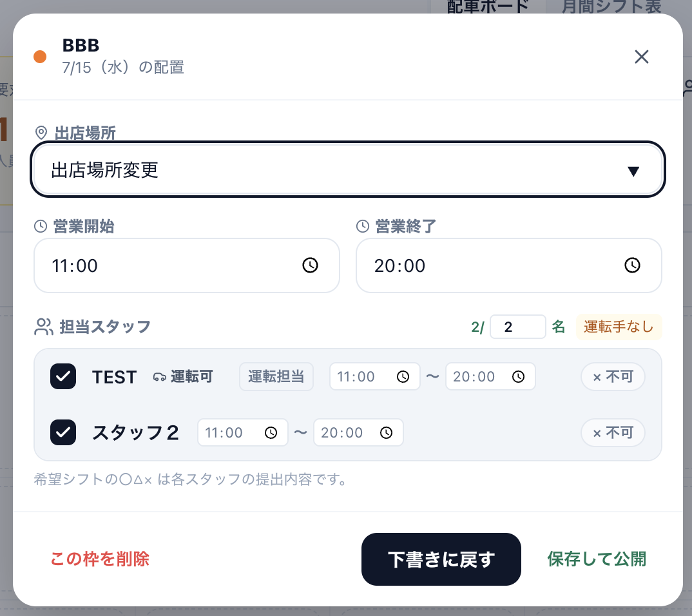The image size is (692, 616).
Task: Click clock icon in TEST start time
Action: tap(403, 377)
